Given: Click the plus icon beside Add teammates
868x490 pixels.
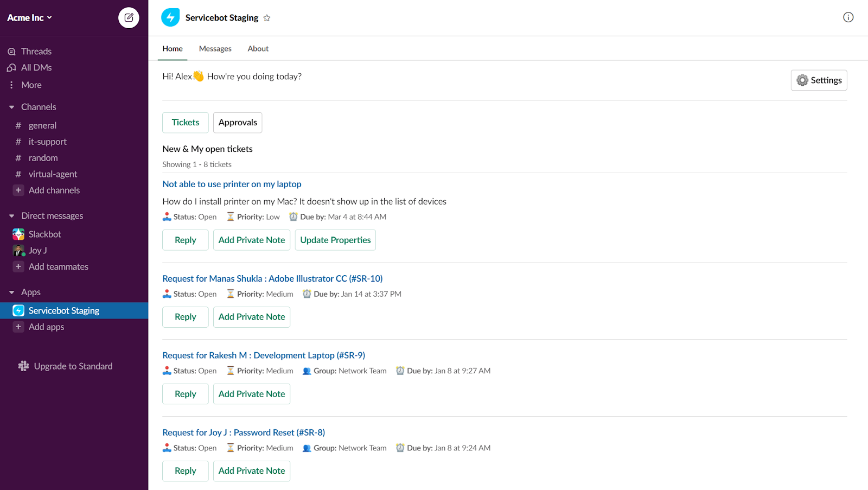Looking at the screenshot, I should tap(18, 267).
